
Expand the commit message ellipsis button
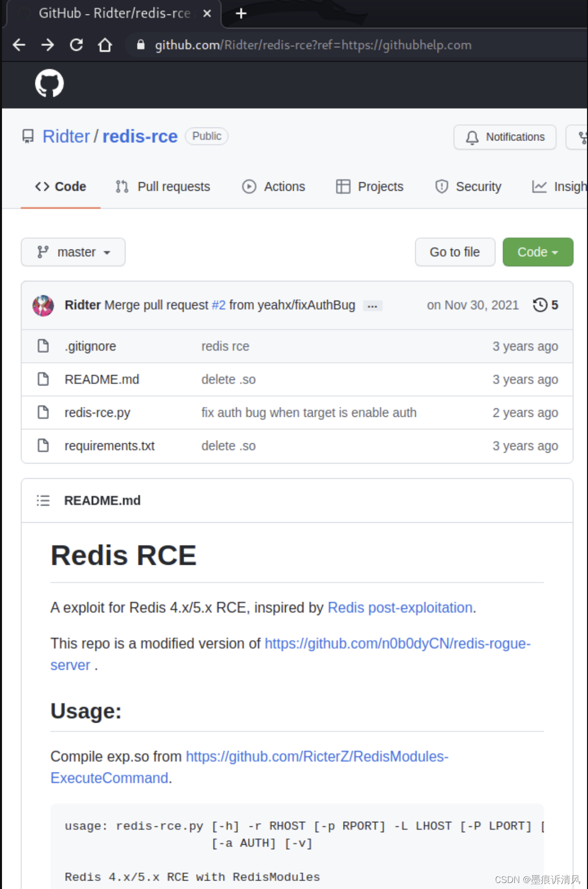[372, 305]
